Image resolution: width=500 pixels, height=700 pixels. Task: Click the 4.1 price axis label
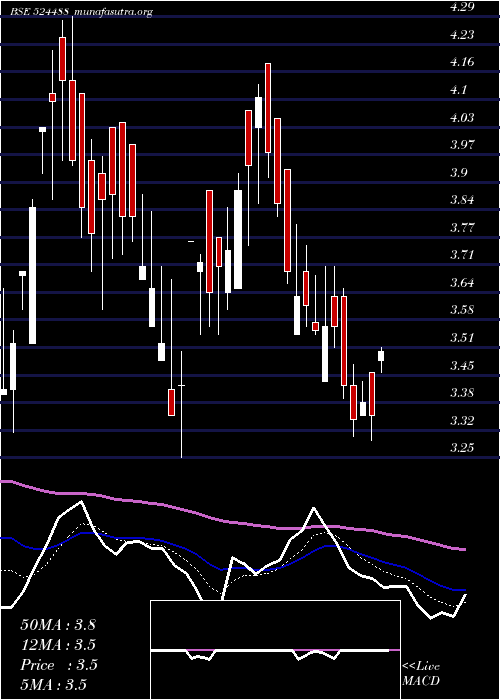coord(459,90)
